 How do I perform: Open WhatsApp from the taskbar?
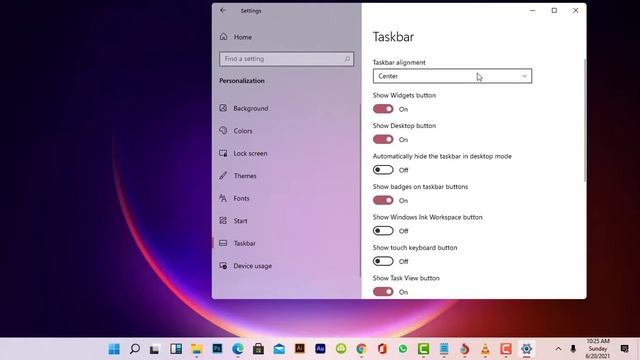(403, 349)
